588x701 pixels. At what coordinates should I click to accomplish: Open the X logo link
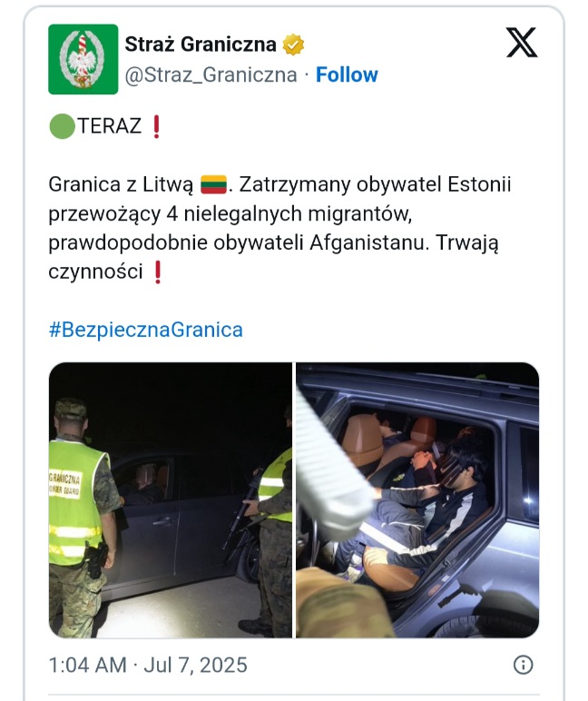tap(522, 43)
